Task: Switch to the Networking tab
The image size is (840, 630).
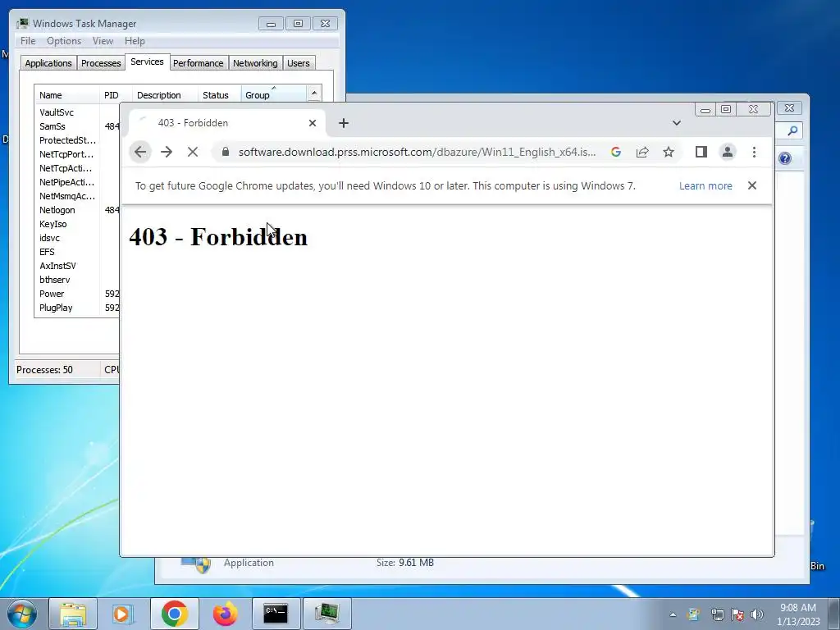Action: [255, 63]
